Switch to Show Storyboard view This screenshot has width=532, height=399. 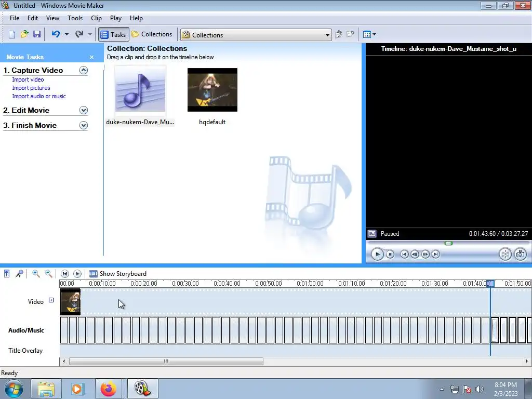[118, 273]
